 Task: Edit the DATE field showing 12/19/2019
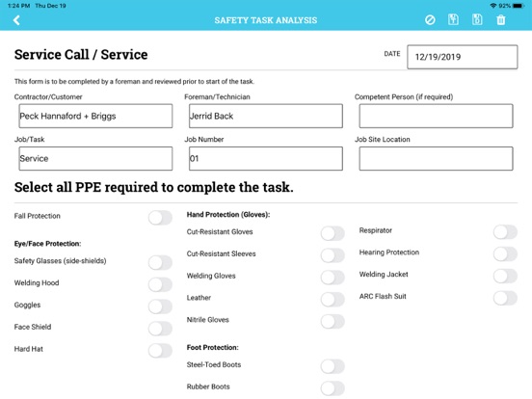pos(462,57)
